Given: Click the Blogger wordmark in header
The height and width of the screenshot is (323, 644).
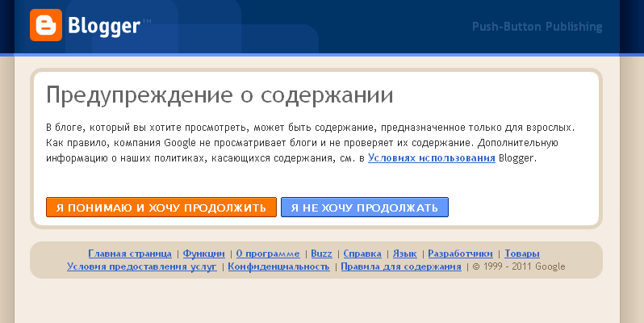Looking at the screenshot, I should pyautogui.click(x=104, y=27).
